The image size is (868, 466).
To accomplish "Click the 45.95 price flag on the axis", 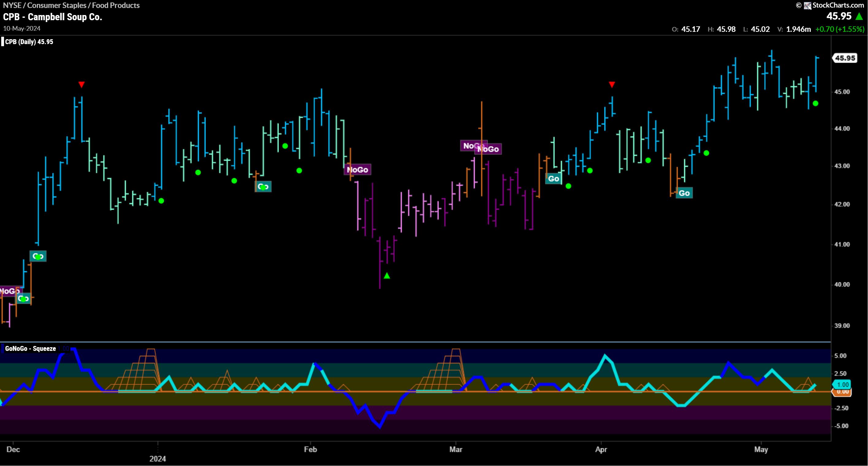I will click(845, 58).
